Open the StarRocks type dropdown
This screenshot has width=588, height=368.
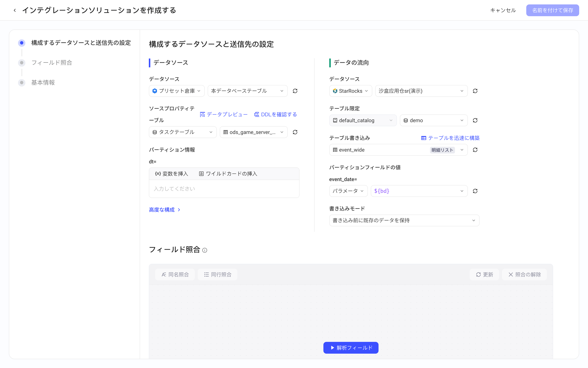tap(351, 91)
